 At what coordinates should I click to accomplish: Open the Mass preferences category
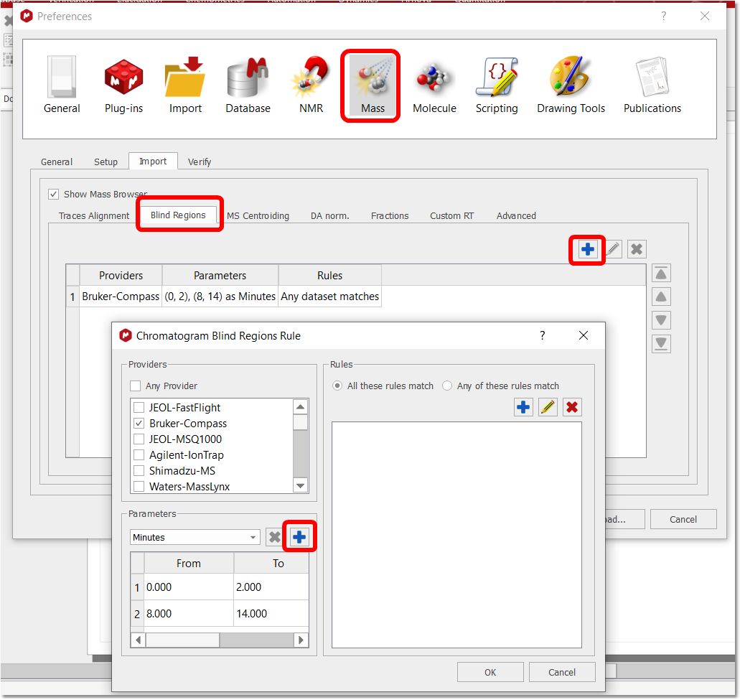tap(373, 85)
